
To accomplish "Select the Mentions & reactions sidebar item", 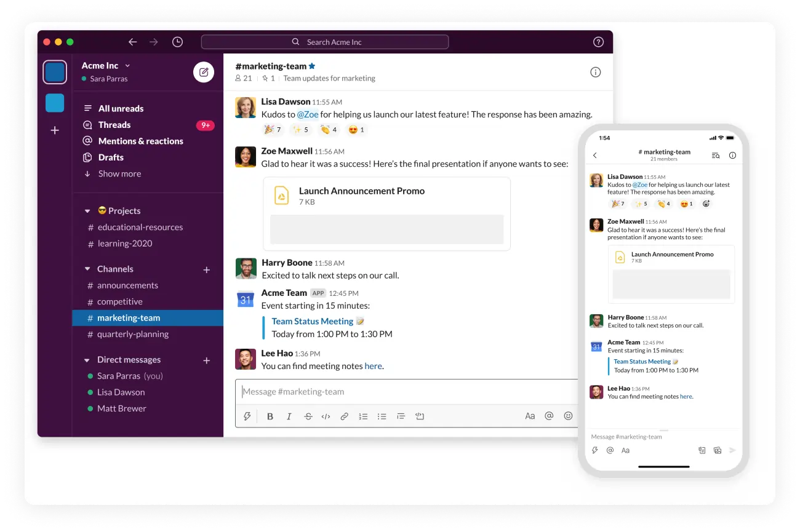I will [x=140, y=141].
